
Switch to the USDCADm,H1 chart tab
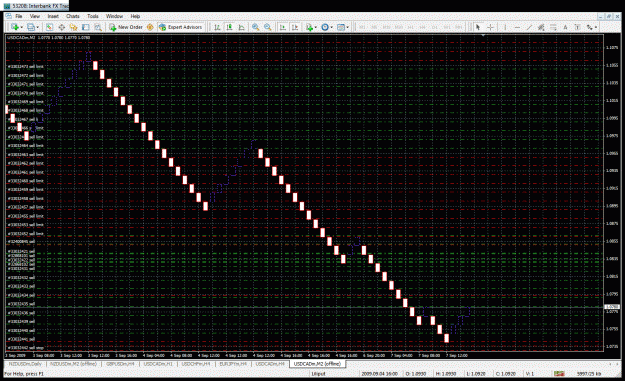point(158,364)
